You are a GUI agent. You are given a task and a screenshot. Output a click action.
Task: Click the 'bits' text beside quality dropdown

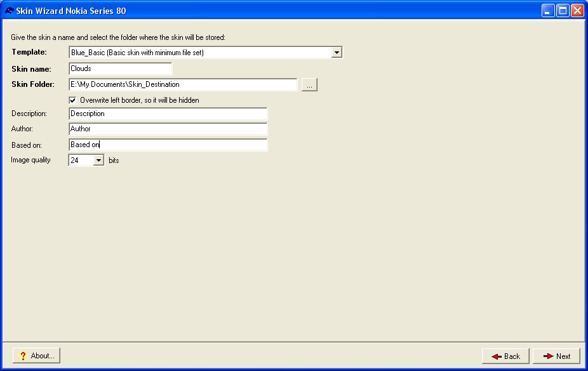114,160
